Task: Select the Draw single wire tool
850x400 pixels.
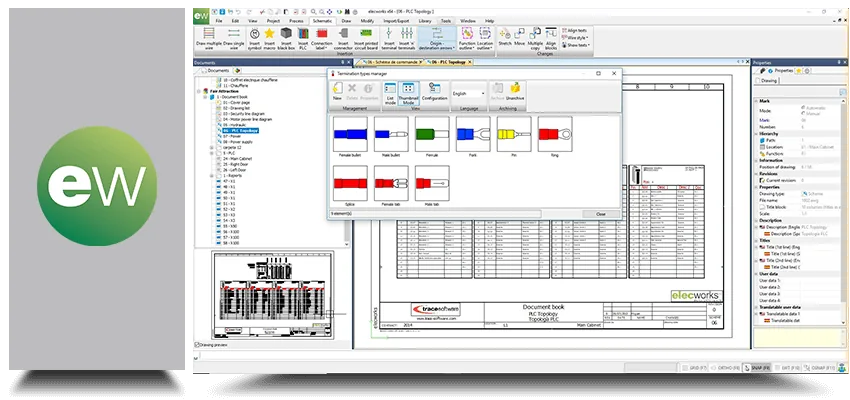Action: (234, 38)
